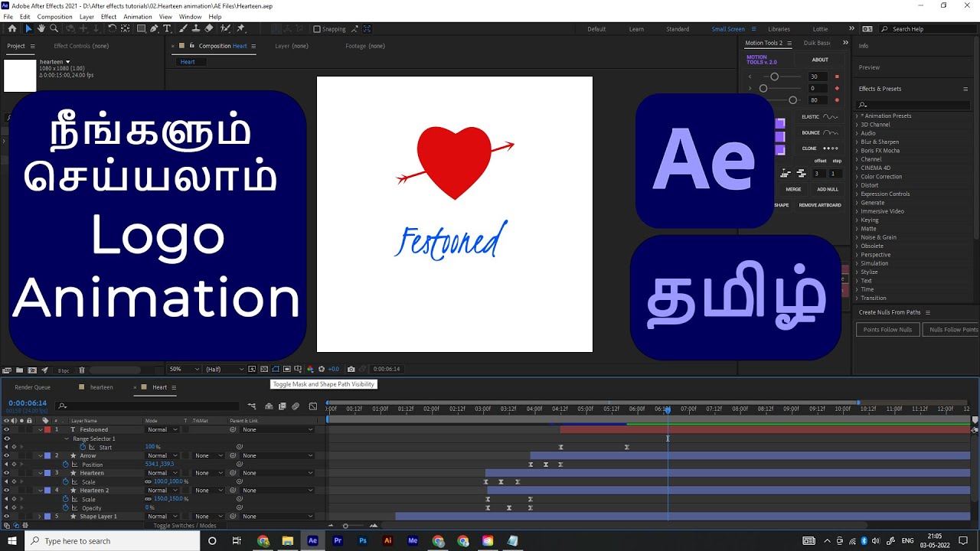This screenshot has width=980, height=551.
Task: Toggle stopwatch for Opacity property
Action: tap(66, 508)
